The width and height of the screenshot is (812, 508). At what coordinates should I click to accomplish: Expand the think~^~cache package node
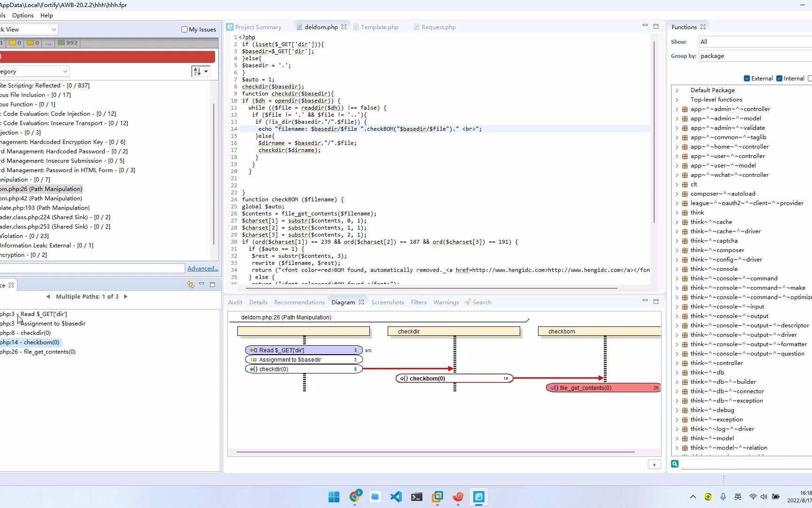677,222
